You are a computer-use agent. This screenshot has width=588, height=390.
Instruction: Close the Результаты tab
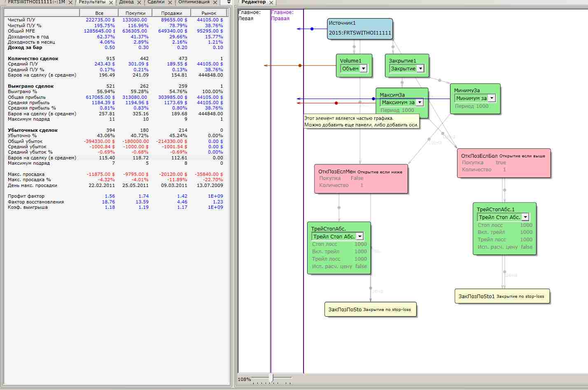point(111,2)
